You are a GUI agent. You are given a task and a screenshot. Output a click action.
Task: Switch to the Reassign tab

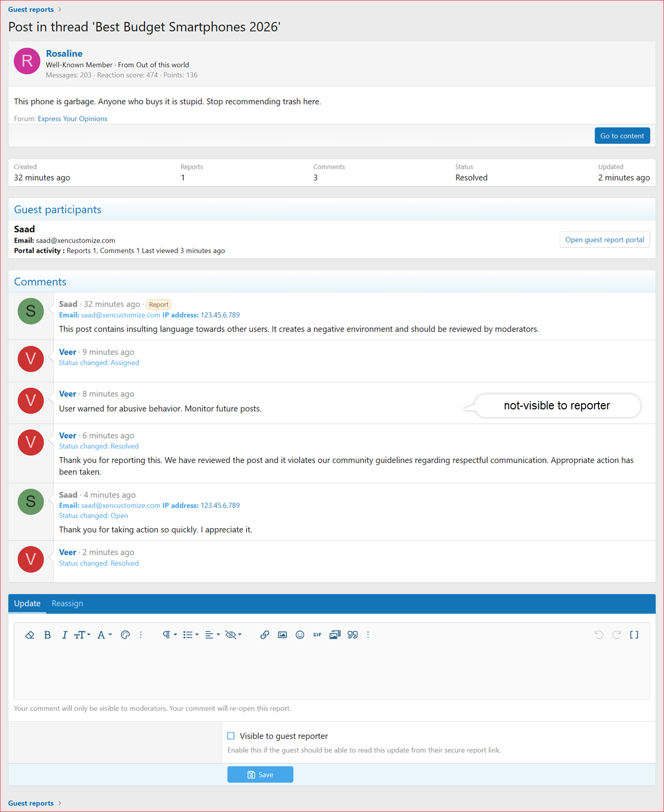pos(67,603)
